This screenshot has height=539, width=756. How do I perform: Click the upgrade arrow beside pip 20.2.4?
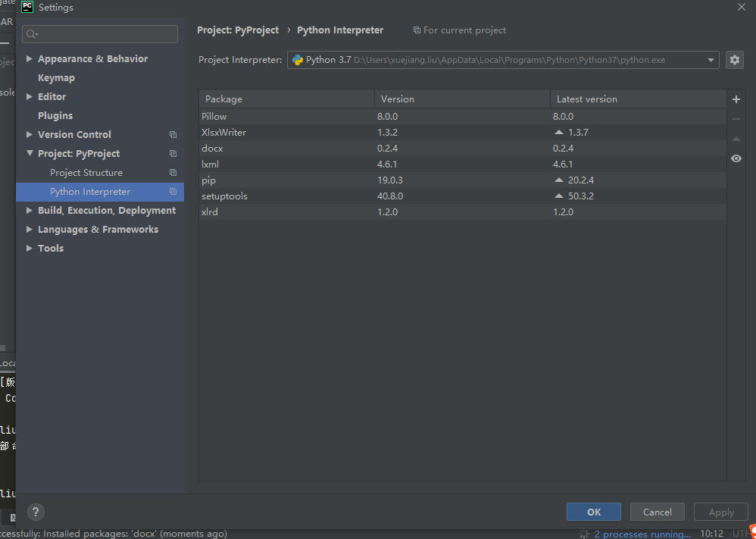click(x=559, y=180)
